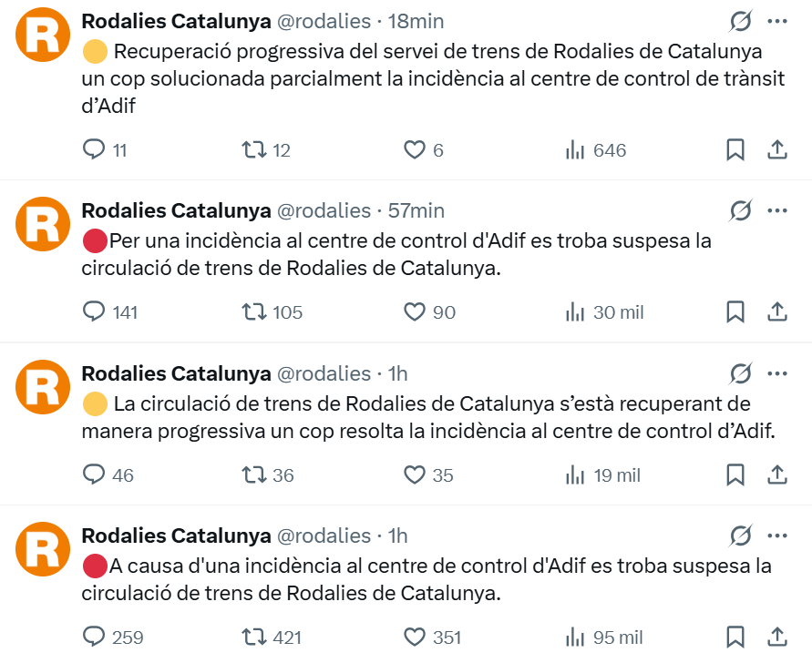
Task: Click Rodalies Catalunya name on last tweet
Action: click(x=176, y=535)
